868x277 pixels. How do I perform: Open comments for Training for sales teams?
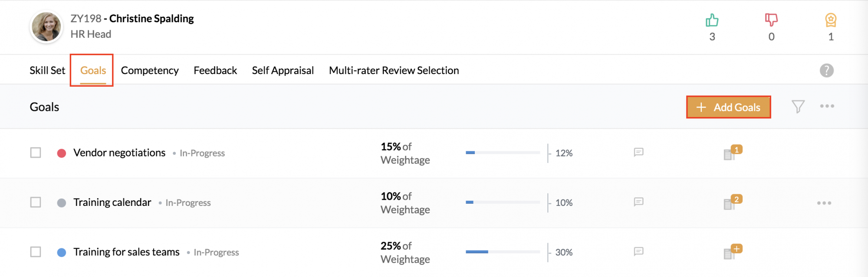pyautogui.click(x=638, y=251)
